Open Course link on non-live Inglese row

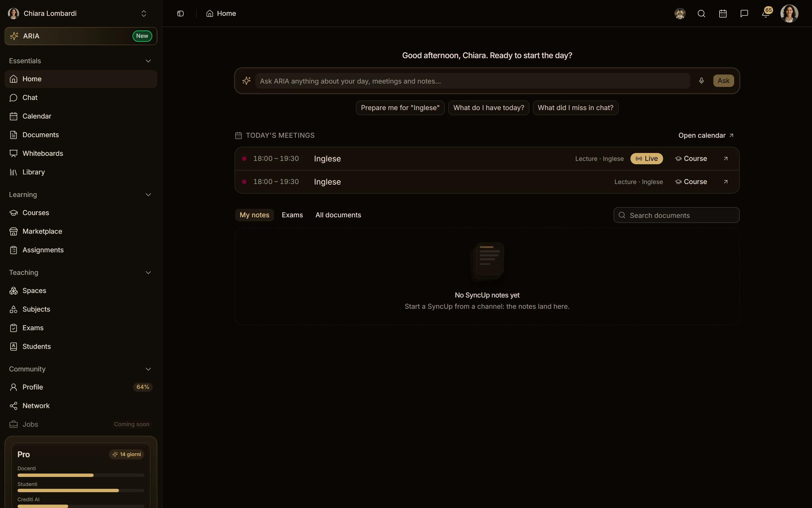(691, 182)
